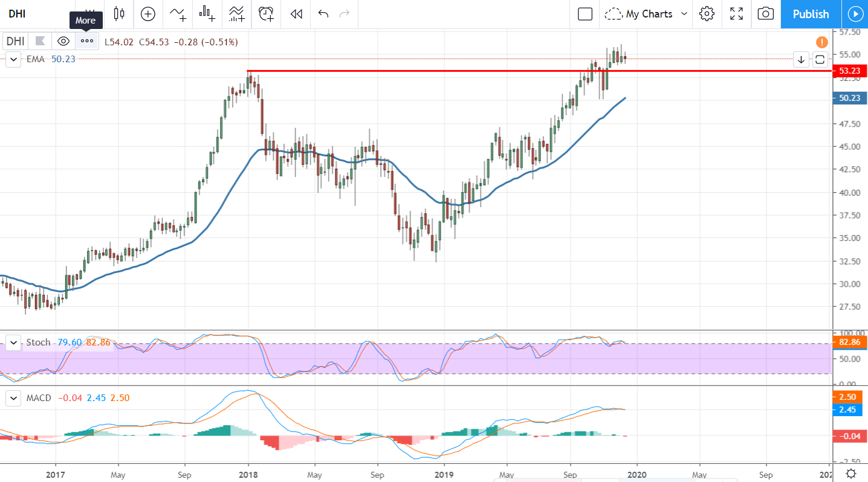Click the 2017 label on time axis

[x=55, y=474]
